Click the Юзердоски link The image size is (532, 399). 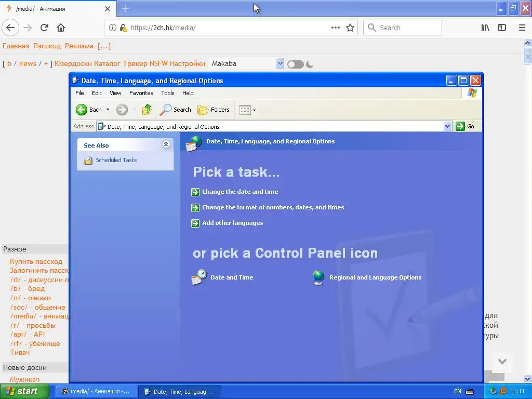(73, 63)
